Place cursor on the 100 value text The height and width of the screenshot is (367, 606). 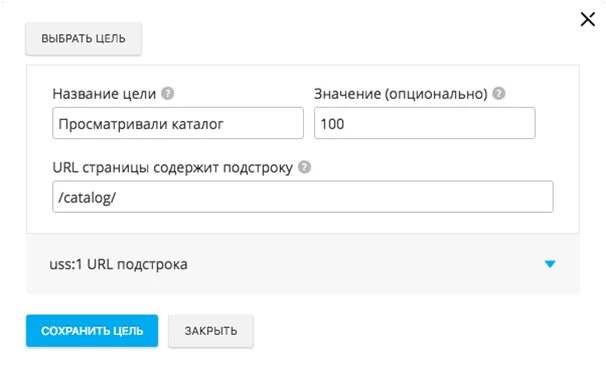coord(332,124)
